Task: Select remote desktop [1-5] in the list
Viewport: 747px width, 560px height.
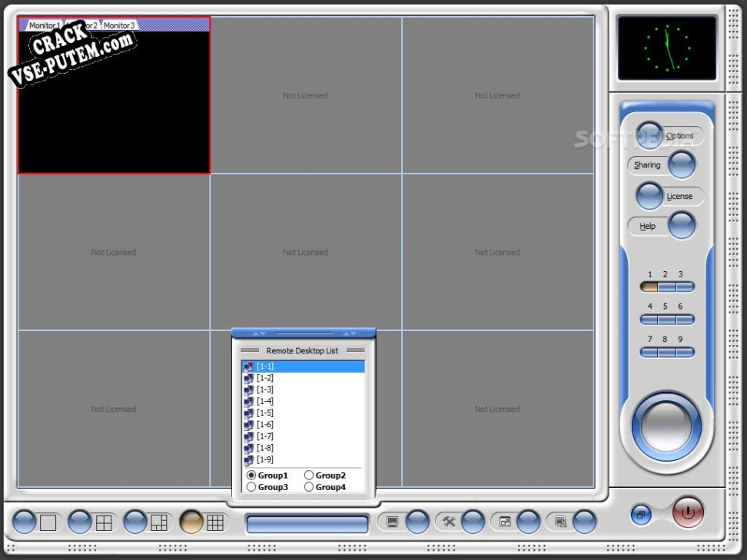Action: [x=265, y=413]
